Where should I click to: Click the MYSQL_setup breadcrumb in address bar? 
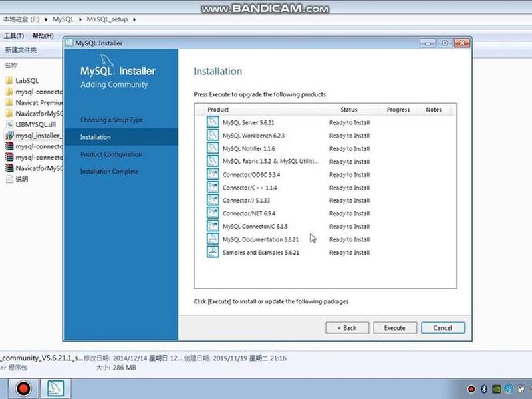(x=107, y=19)
